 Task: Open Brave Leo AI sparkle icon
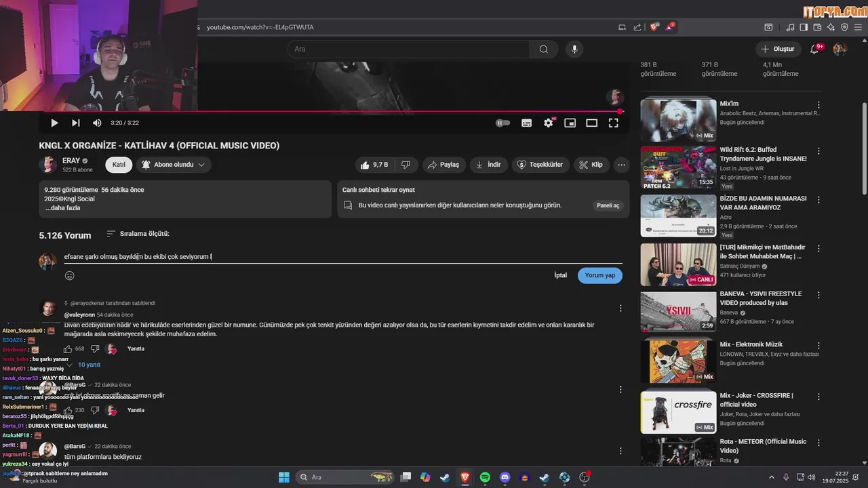[831, 27]
